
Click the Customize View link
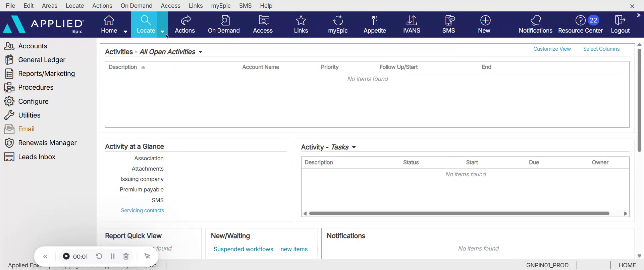tap(552, 49)
